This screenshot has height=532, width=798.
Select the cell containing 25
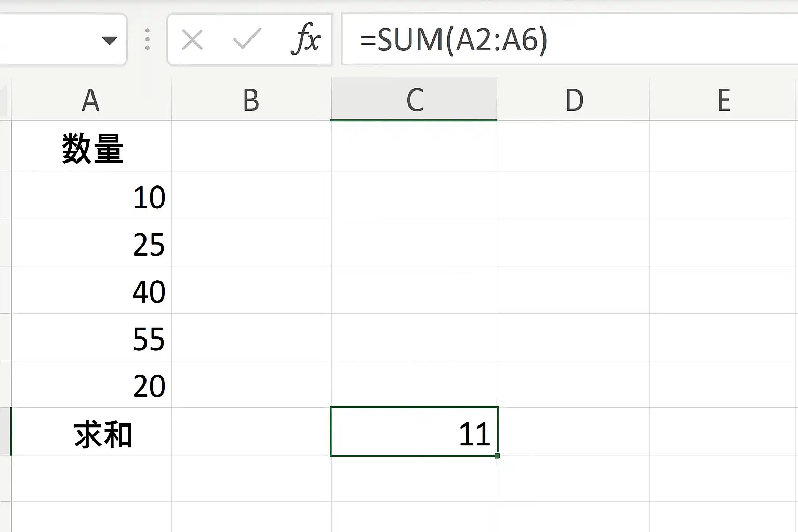91,243
